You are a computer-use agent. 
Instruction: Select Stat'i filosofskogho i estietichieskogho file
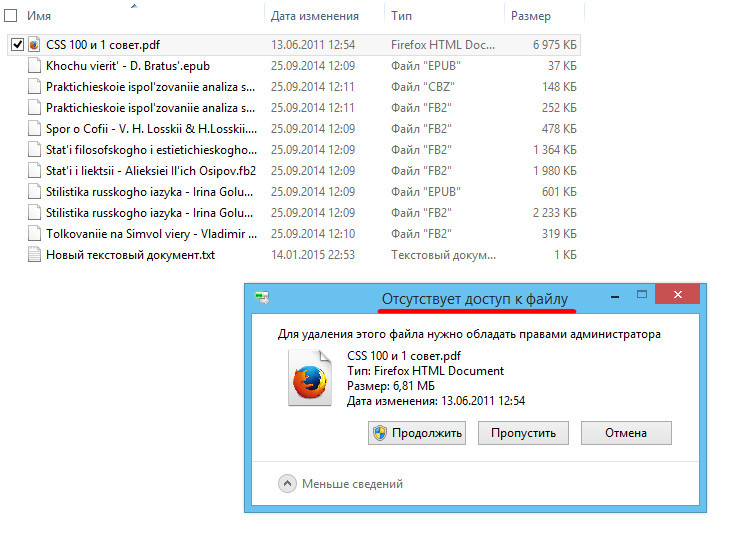[x=151, y=149]
